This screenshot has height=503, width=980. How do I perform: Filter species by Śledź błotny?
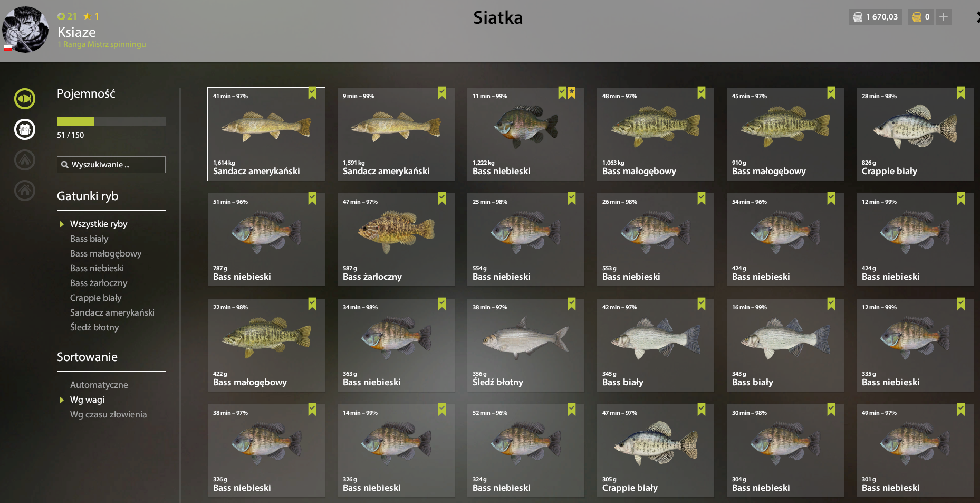[94, 327]
